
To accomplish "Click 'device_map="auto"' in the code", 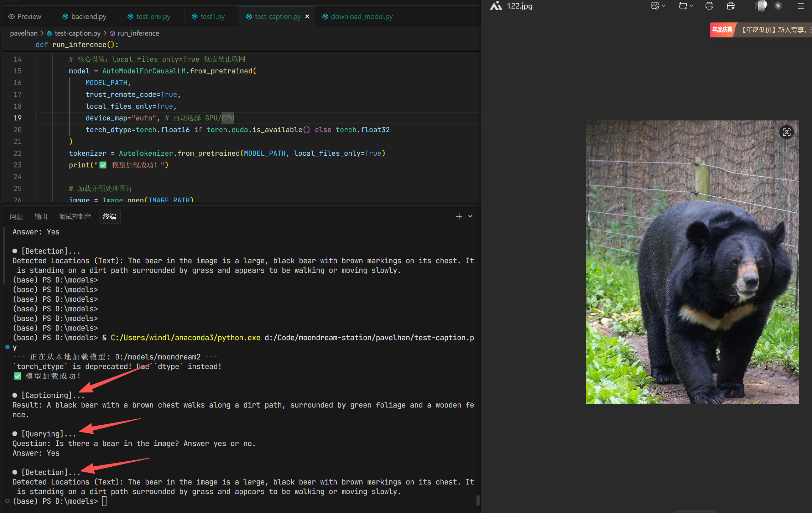I will tap(121, 118).
